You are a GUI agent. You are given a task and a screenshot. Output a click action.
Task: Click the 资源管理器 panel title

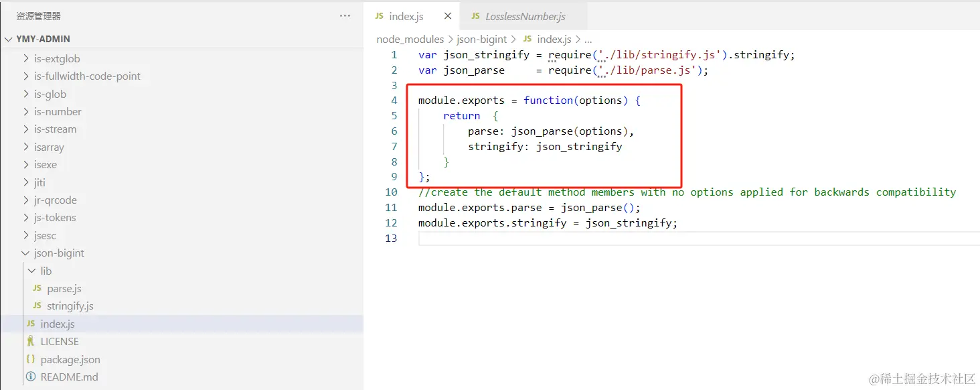pos(39,16)
